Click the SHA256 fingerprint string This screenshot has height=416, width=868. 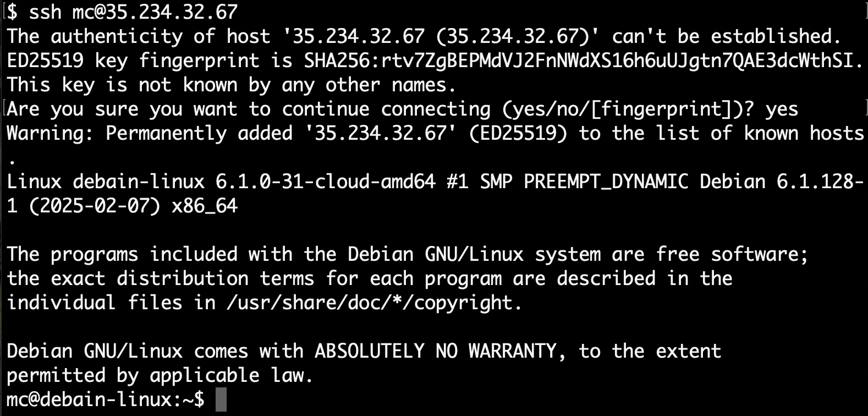tap(583, 61)
